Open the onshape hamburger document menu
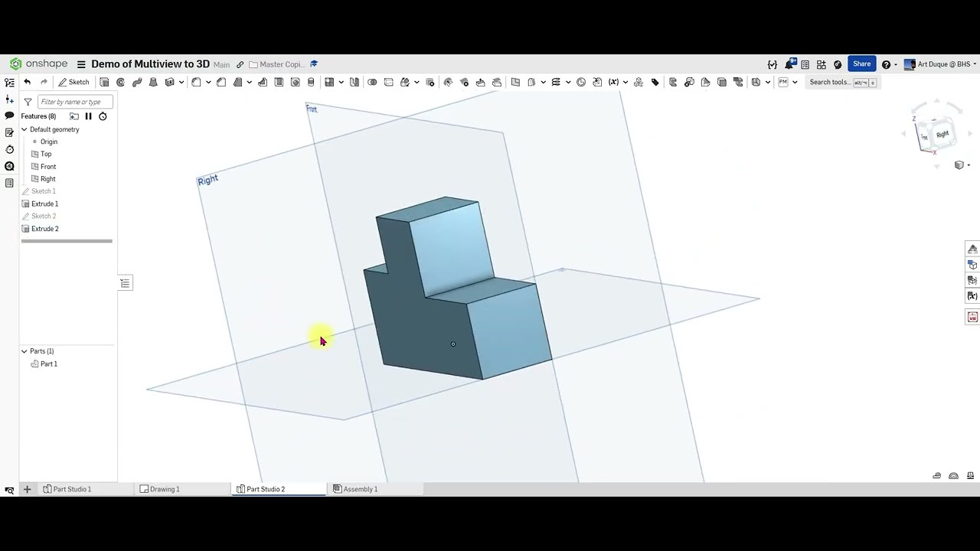Viewport: 980px width, 551px height. 81,64
